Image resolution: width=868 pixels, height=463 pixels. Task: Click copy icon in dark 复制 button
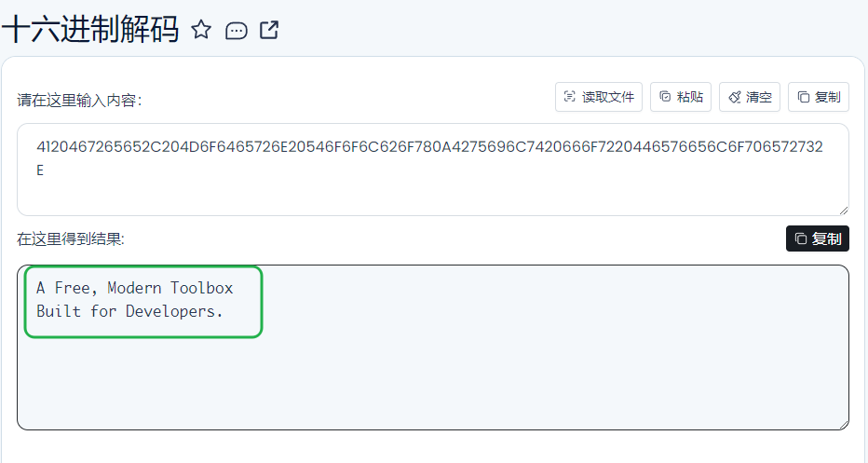[800, 238]
